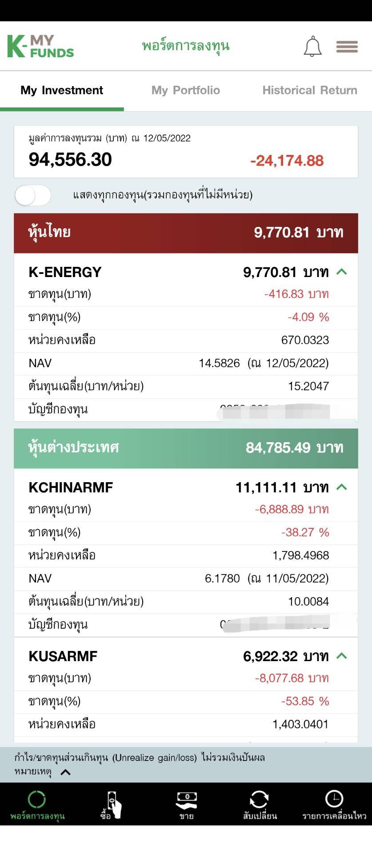
Task: Switch to the My Portfolio tab
Action: point(186,90)
